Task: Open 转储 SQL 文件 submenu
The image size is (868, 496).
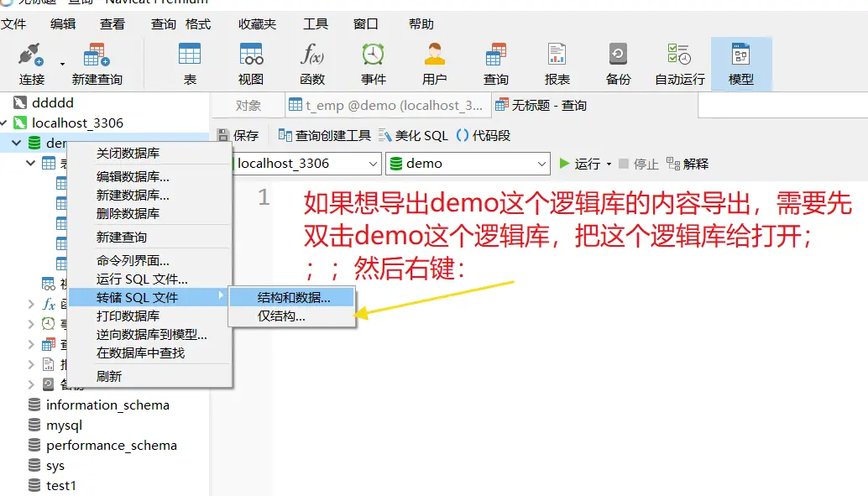Action: [x=149, y=297]
